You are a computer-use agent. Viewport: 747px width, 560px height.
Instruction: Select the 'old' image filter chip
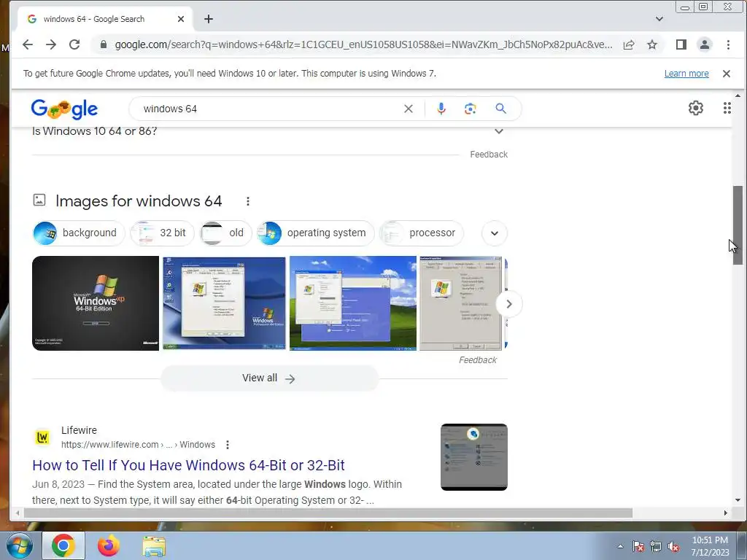(225, 233)
